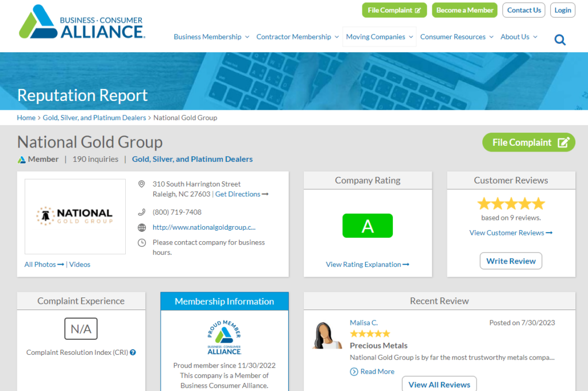Screen dimensions: 588x391
Task: Expand the Contractor Membership menu
Action: 298,37
